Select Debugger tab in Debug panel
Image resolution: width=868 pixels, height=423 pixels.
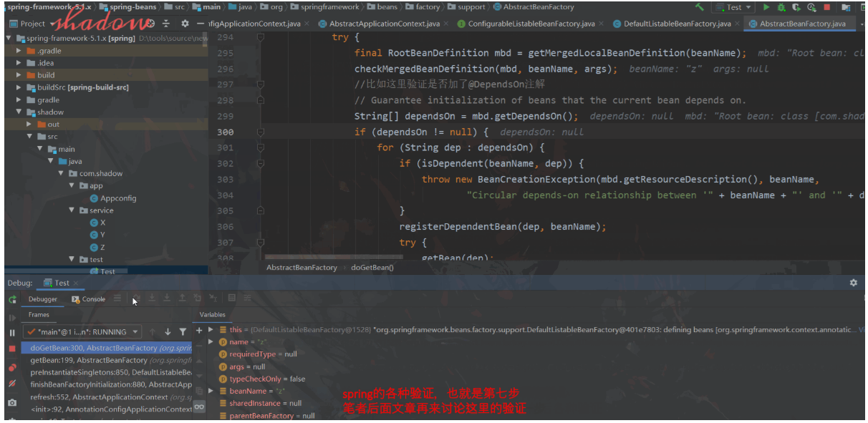(x=43, y=299)
